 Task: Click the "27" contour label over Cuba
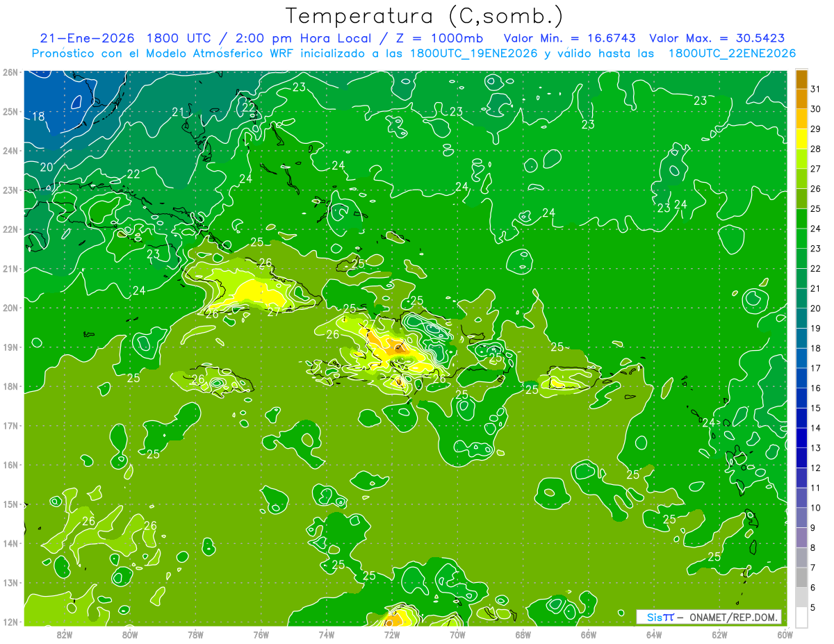pos(274,312)
